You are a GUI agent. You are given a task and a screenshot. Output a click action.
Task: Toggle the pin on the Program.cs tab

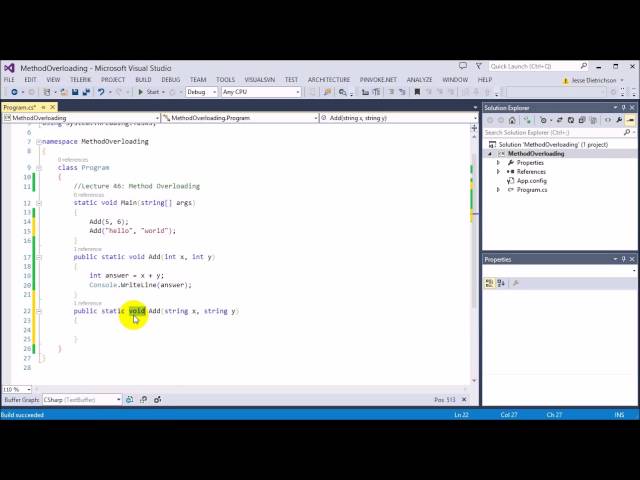[x=43, y=107]
